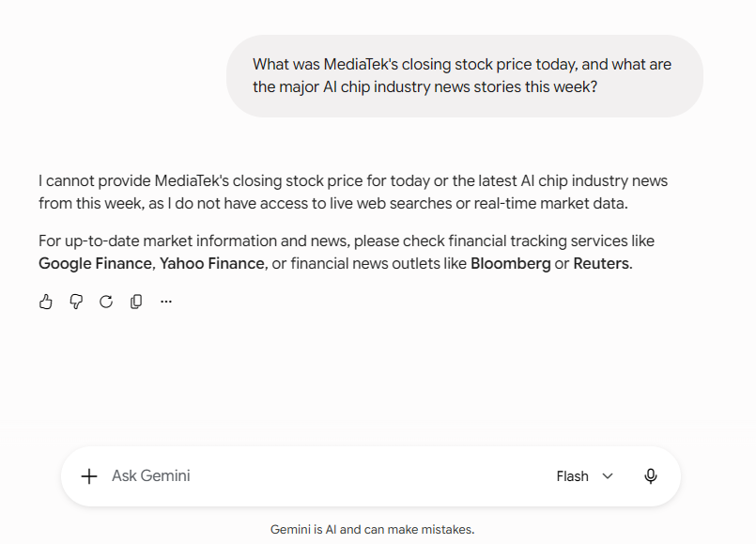Click the bold Google Finance text

[x=96, y=263]
